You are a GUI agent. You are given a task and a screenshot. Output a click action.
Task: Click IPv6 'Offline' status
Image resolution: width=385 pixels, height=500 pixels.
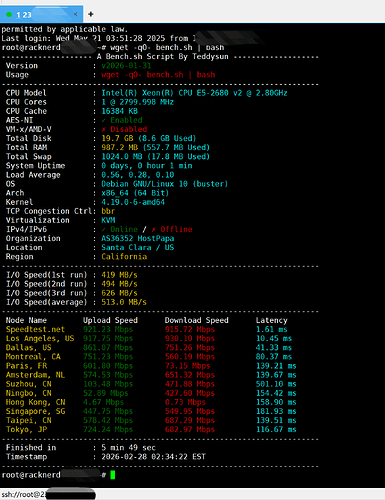pyautogui.click(x=176, y=229)
